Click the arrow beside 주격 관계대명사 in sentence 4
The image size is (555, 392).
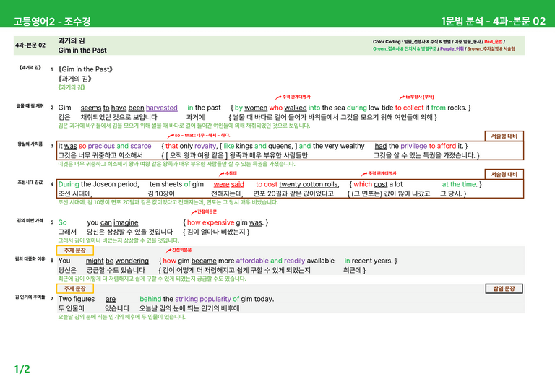point(364,174)
